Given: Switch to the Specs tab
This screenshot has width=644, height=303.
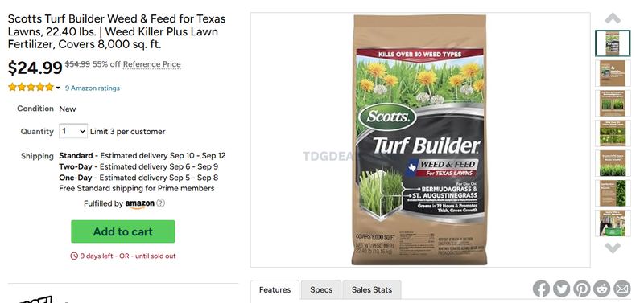Looking at the screenshot, I should [321, 289].
